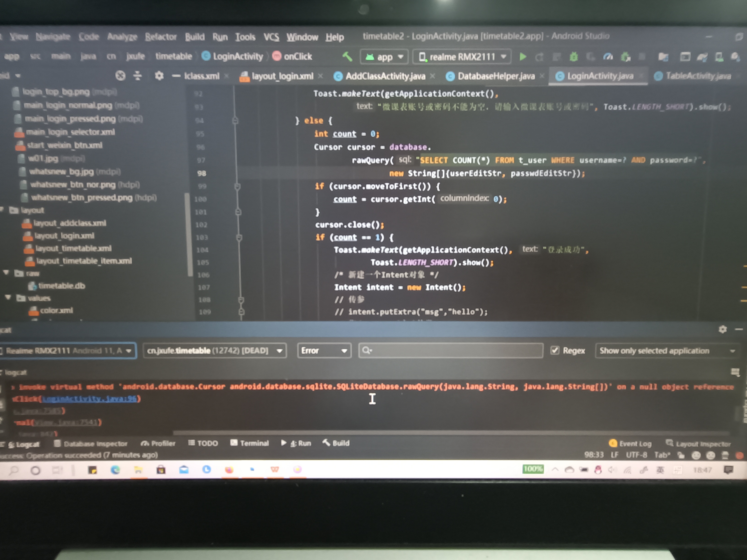Open the Profiler gauge toolbar icon
Viewport: 747px width, 560px height.
pos(608,57)
